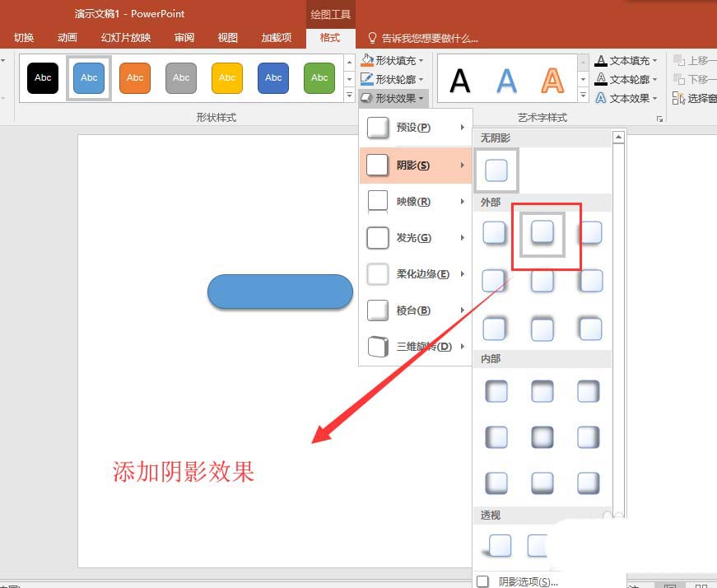The height and width of the screenshot is (588, 717).
Task: Select first inner shadow under 内部
Action: pos(496,391)
